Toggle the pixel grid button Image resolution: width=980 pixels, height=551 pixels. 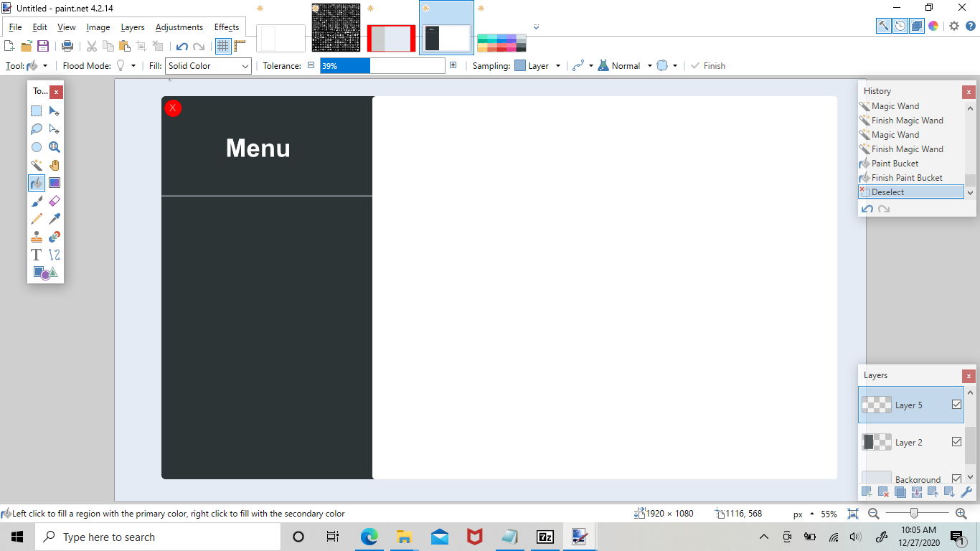pos(223,46)
